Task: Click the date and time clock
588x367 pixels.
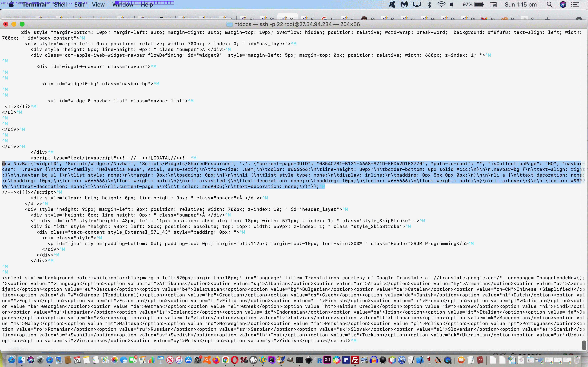Action: pyautogui.click(x=520, y=5)
